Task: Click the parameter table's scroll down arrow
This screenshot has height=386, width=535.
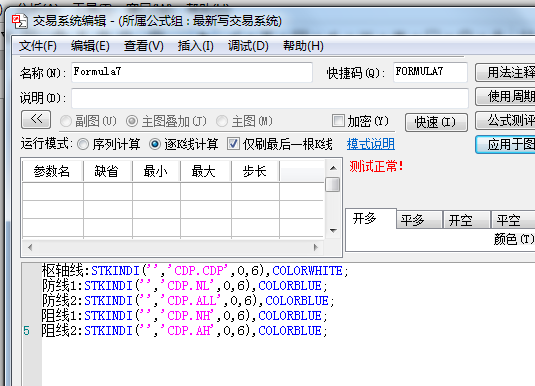Action: pyautogui.click(x=333, y=231)
